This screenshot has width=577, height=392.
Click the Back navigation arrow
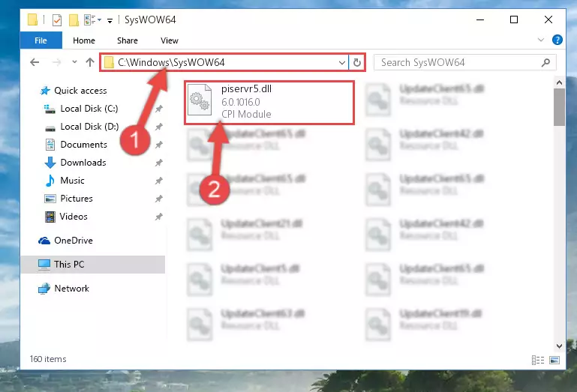click(35, 62)
